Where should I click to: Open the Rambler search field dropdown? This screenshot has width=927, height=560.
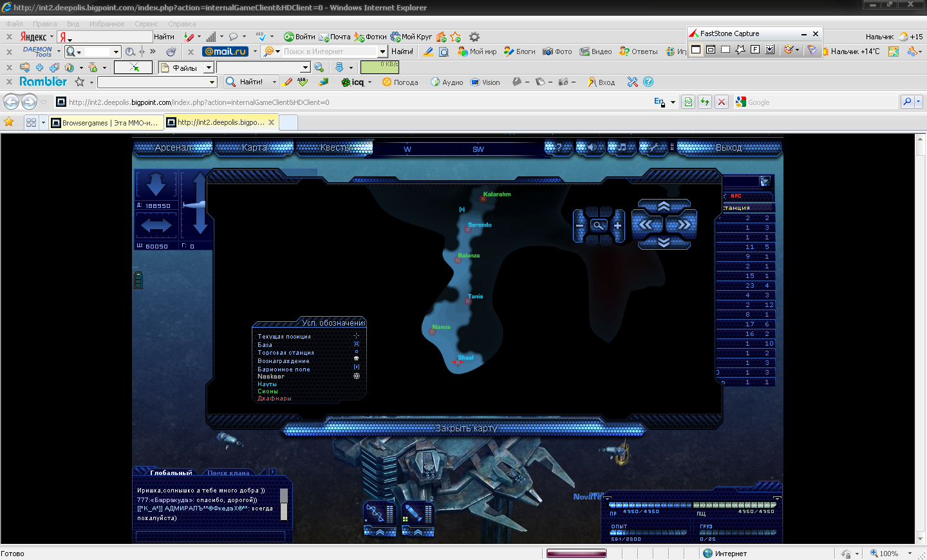click(212, 82)
